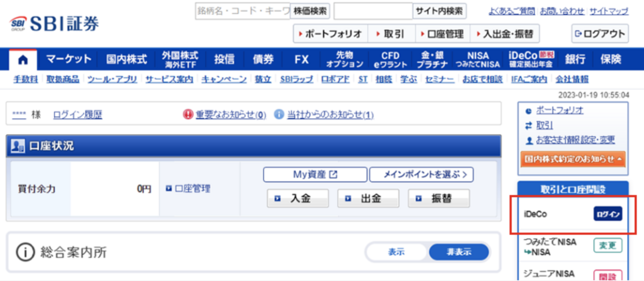Screen dimensions: 644x281
Task: Open the セミナー submenu link
Action: [440, 79]
